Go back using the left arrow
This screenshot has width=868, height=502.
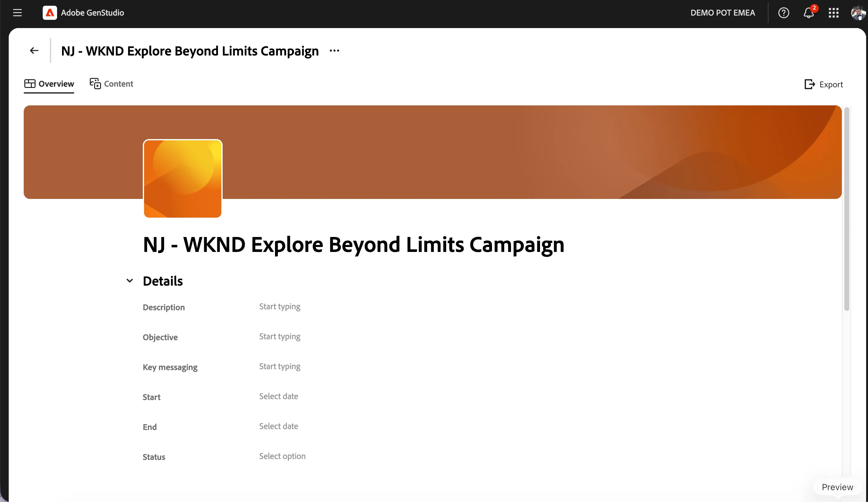34,51
